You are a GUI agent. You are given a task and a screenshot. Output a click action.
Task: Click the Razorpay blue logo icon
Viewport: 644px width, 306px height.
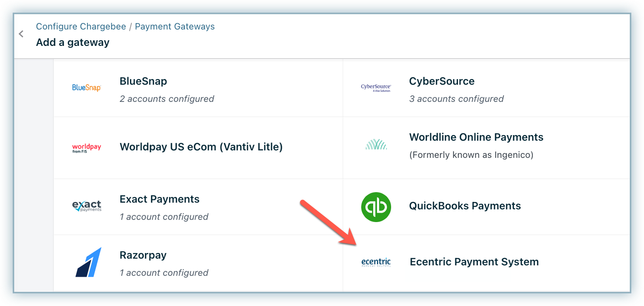[x=88, y=262]
